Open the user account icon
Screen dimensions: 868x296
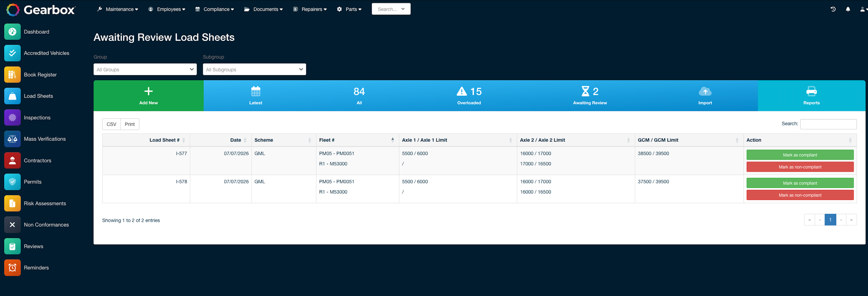(x=863, y=10)
